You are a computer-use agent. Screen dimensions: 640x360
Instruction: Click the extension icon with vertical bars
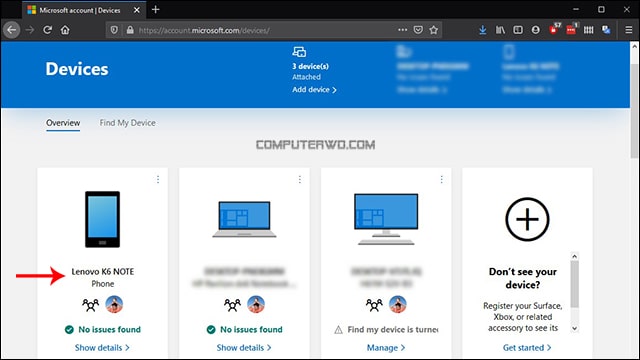589,30
